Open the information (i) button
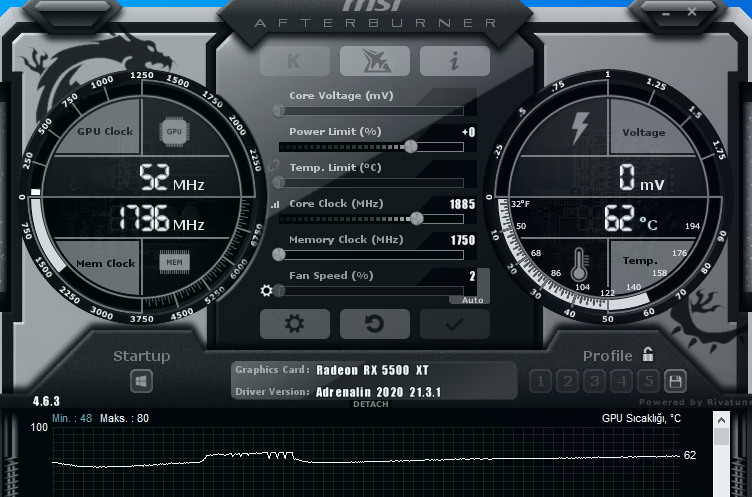Viewport: 752px width, 497px height. tap(455, 61)
